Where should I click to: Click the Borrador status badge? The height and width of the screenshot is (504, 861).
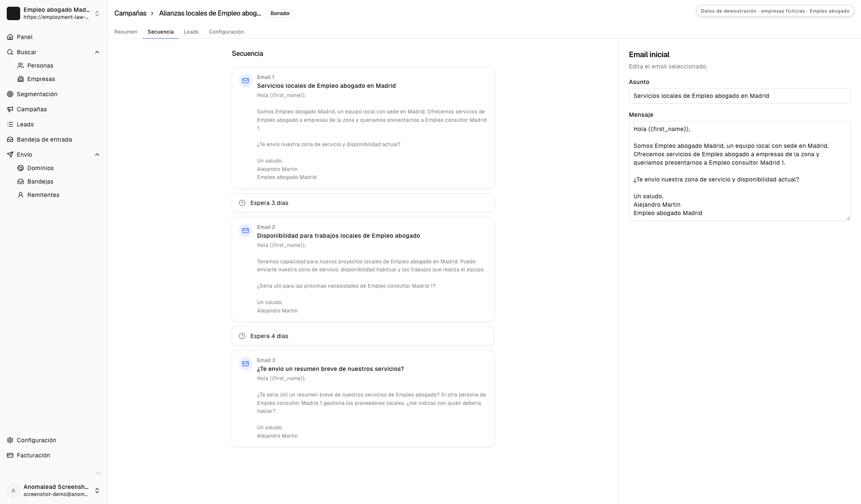[x=280, y=13]
